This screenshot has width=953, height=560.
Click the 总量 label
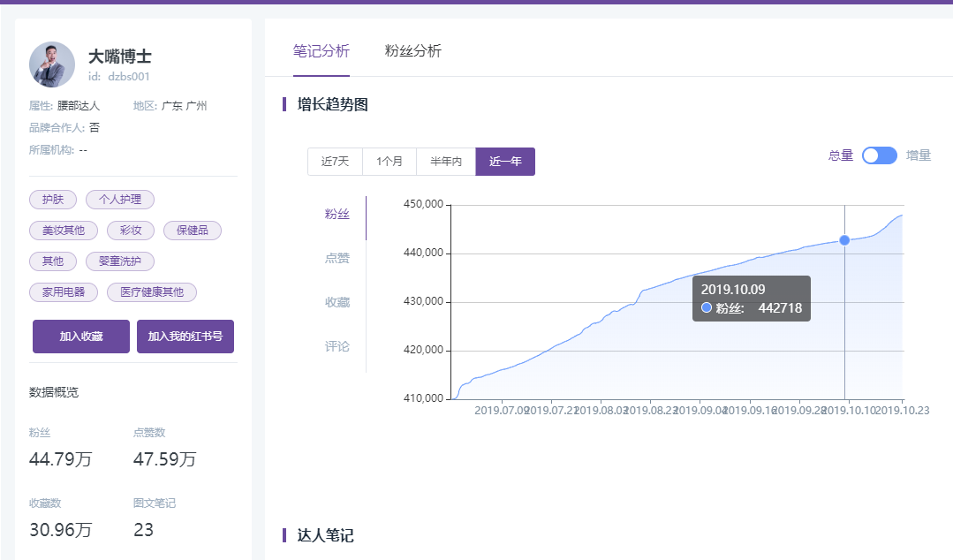click(x=841, y=155)
